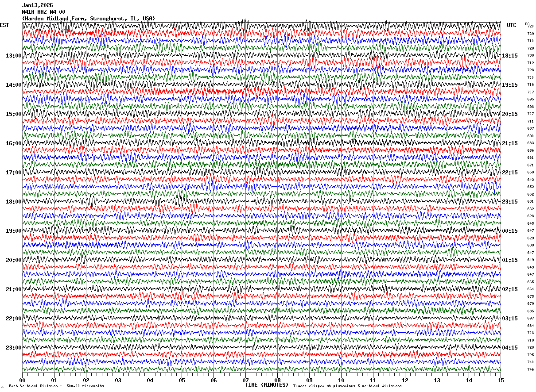Screen dimensions: 536x392
Task: Click minute tick label "14" on the axis
Action: [x=469, y=380]
